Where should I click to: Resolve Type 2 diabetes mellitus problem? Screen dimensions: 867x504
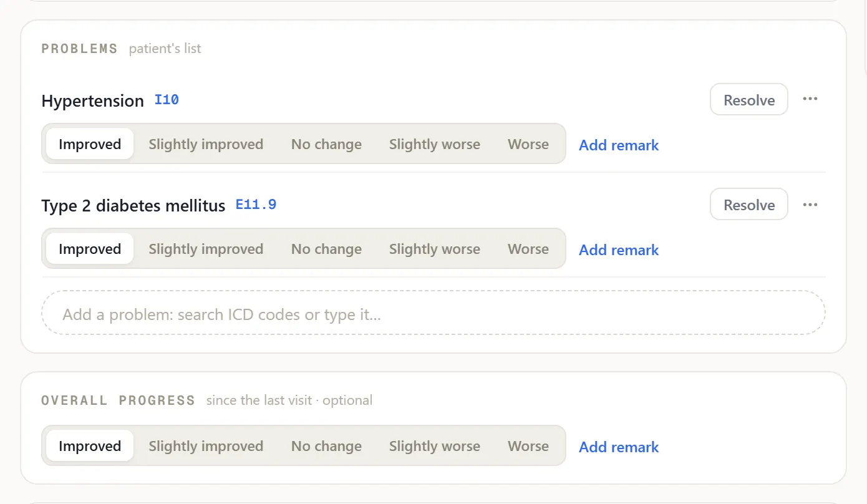pos(748,205)
